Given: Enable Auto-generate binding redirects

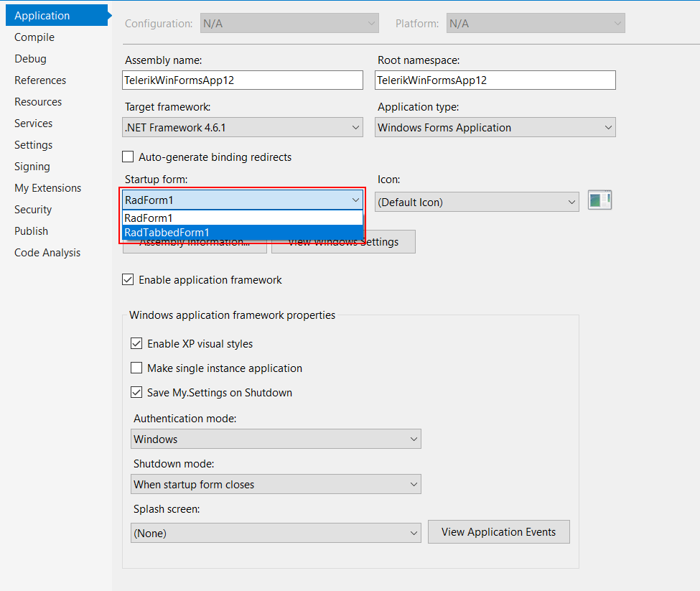Looking at the screenshot, I should tap(127, 156).
